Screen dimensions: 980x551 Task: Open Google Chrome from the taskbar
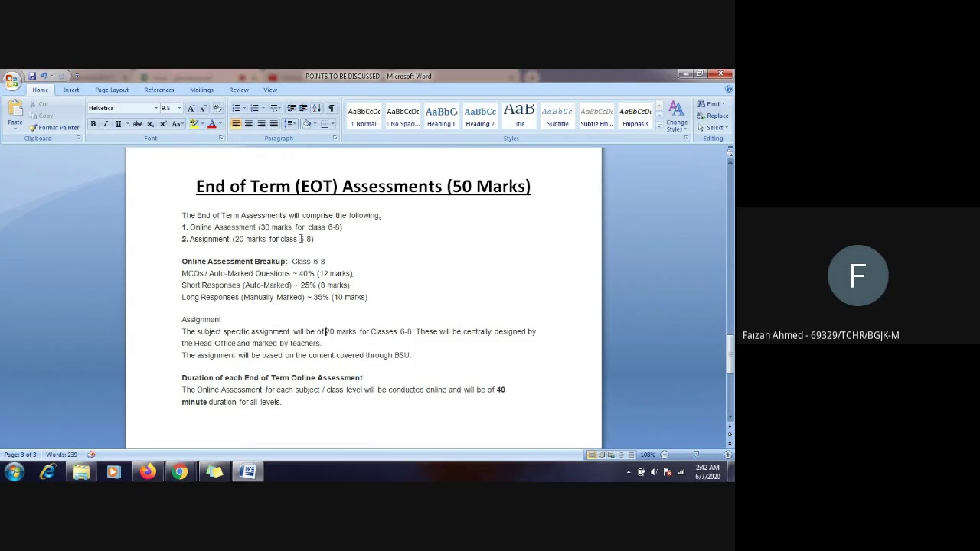tap(180, 472)
